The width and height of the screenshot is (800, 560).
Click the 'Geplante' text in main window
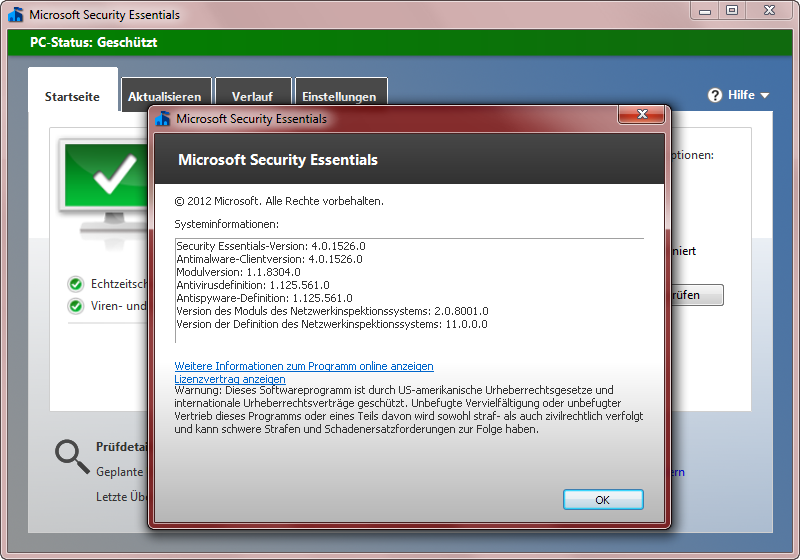(120, 472)
